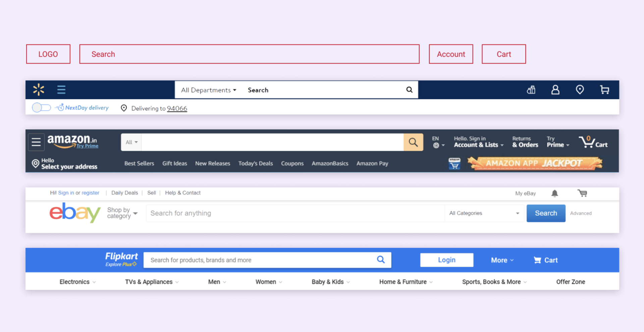The width and height of the screenshot is (644, 332).
Task: Open the Amazon hamburger menu
Action: click(36, 142)
